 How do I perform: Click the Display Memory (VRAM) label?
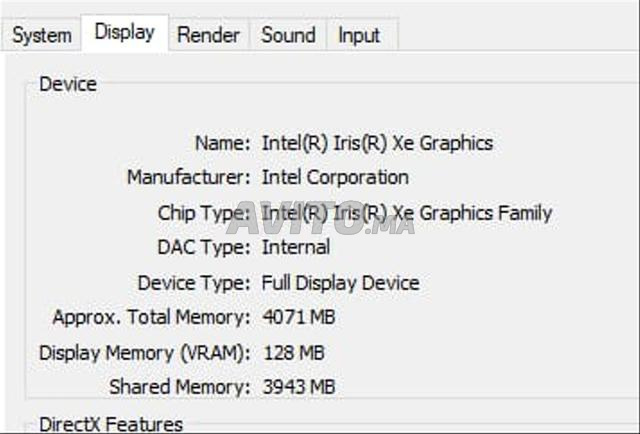pyautogui.click(x=144, y=352)
